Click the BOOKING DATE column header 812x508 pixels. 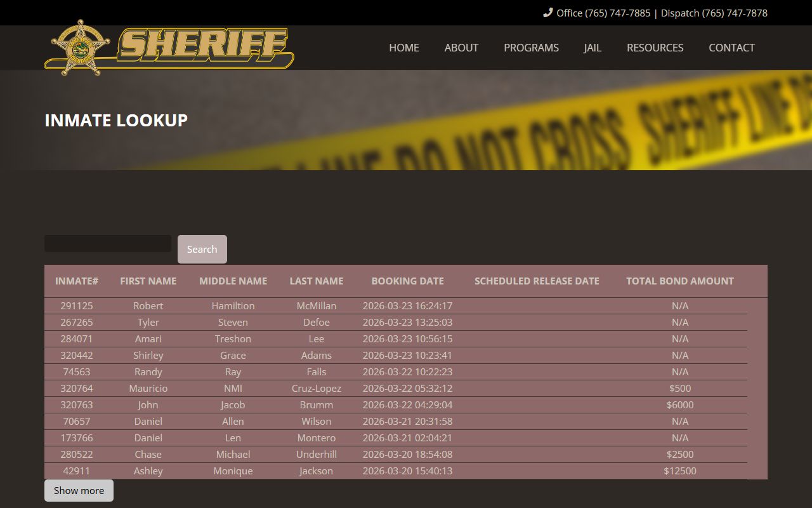(408, 281)
